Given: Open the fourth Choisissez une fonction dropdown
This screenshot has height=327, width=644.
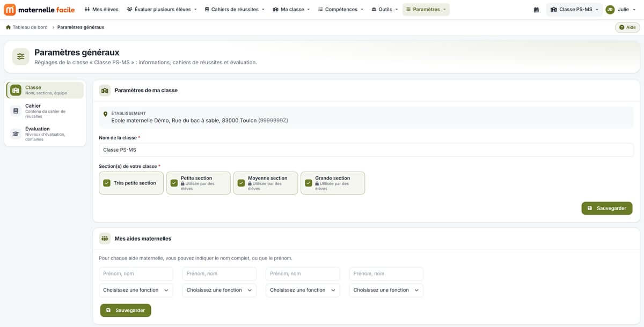Looking at the screenshot, I should click(x=386, y=290).
